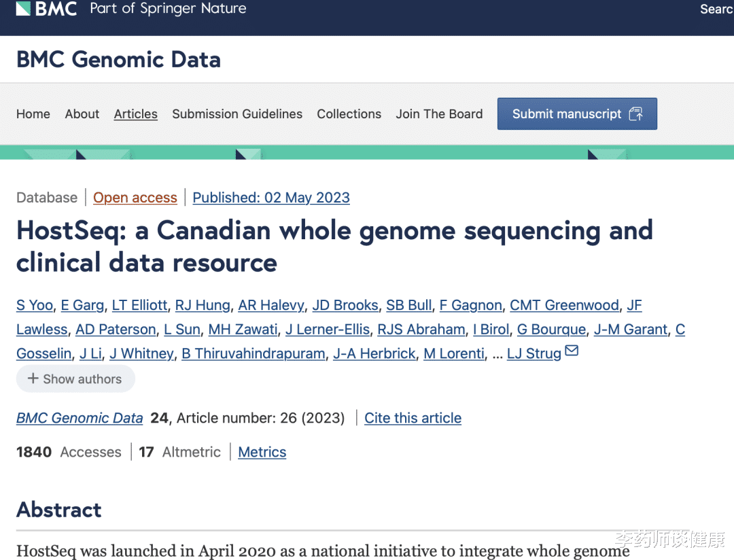The width and height of the screenshot is (734, 560).
Task: Follow the Open access link
Action: tap(135, 198)
